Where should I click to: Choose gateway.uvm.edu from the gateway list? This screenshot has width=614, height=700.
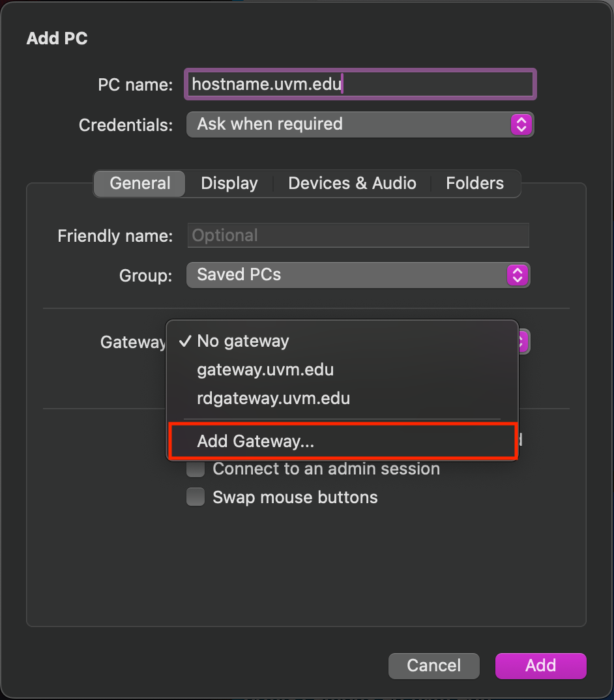coord(265,370)
